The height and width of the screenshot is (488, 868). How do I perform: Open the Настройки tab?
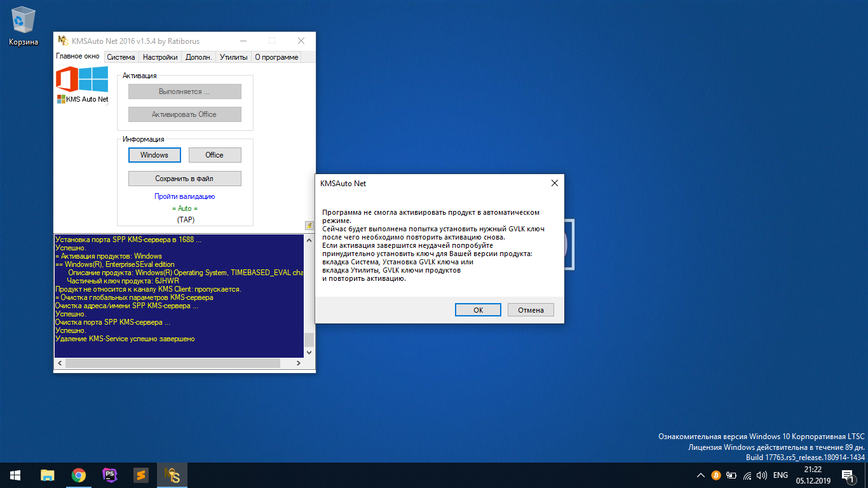(x=160, y=57)
